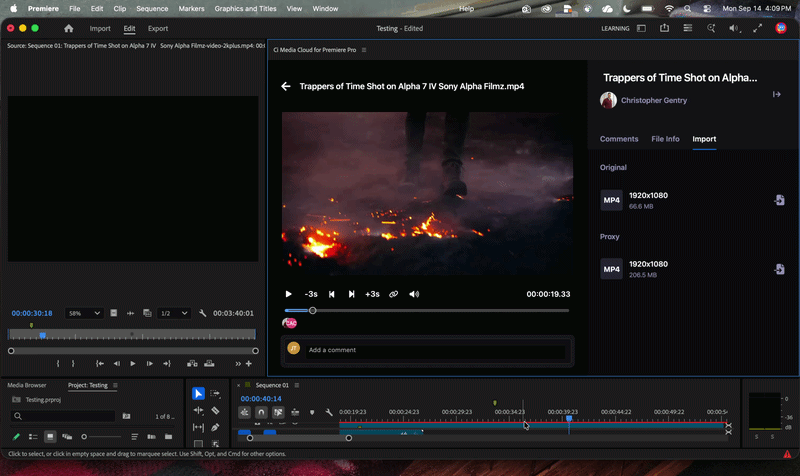Toggle insert sequences as nests

pyautogui.click(x=244, y=412)
